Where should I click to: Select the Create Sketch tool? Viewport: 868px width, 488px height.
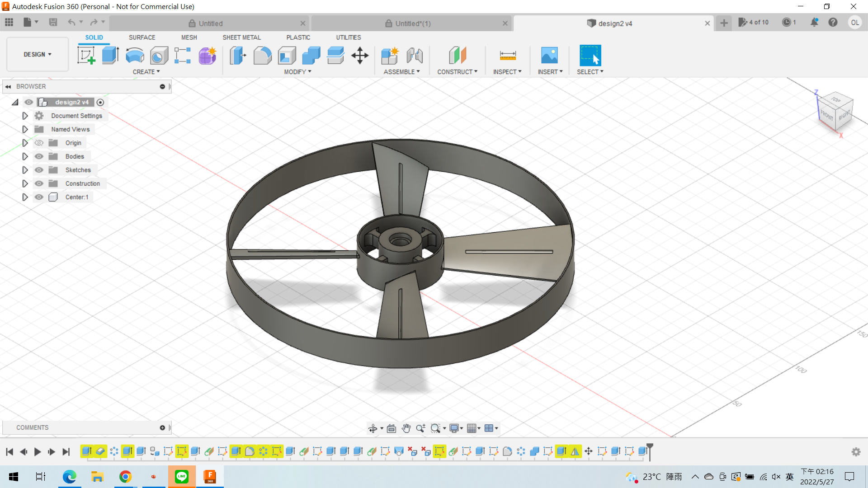pyautogui.click(x=86, y=56)
